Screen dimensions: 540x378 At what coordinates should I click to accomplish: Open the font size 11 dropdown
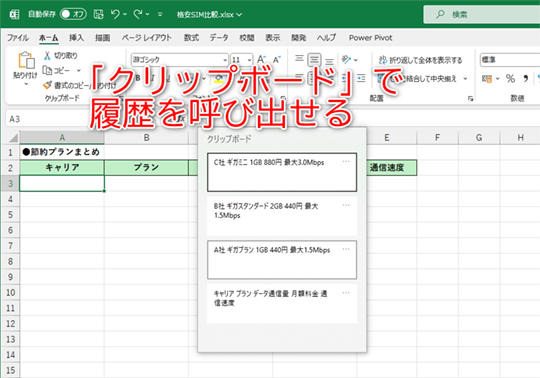point(249,60)
